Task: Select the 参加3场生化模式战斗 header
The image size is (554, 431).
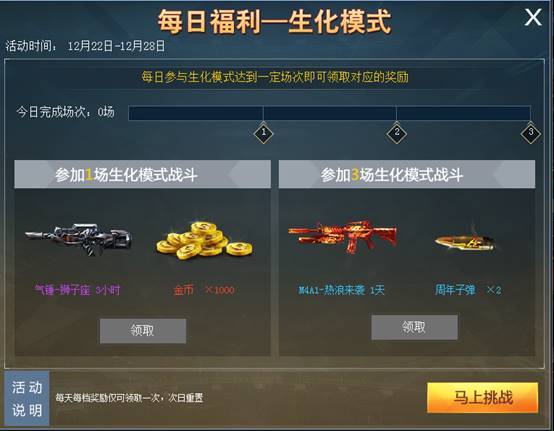Action: coord(407,174)
